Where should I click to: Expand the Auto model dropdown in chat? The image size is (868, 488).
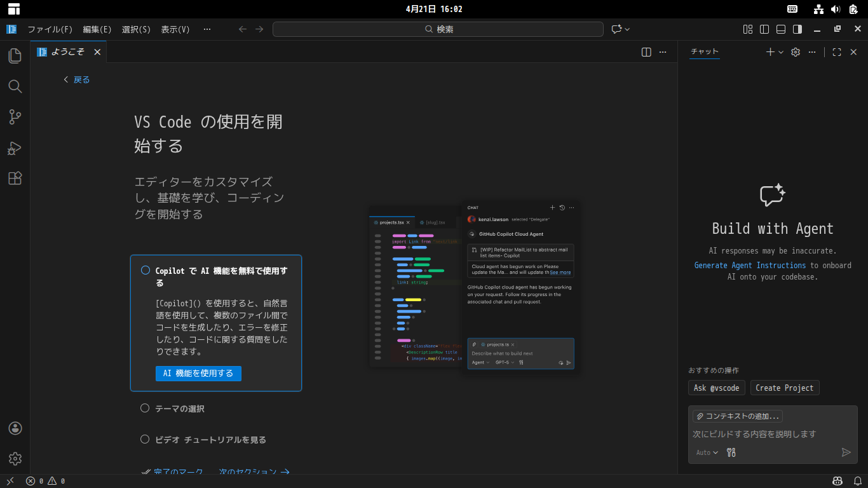point(707,452)
